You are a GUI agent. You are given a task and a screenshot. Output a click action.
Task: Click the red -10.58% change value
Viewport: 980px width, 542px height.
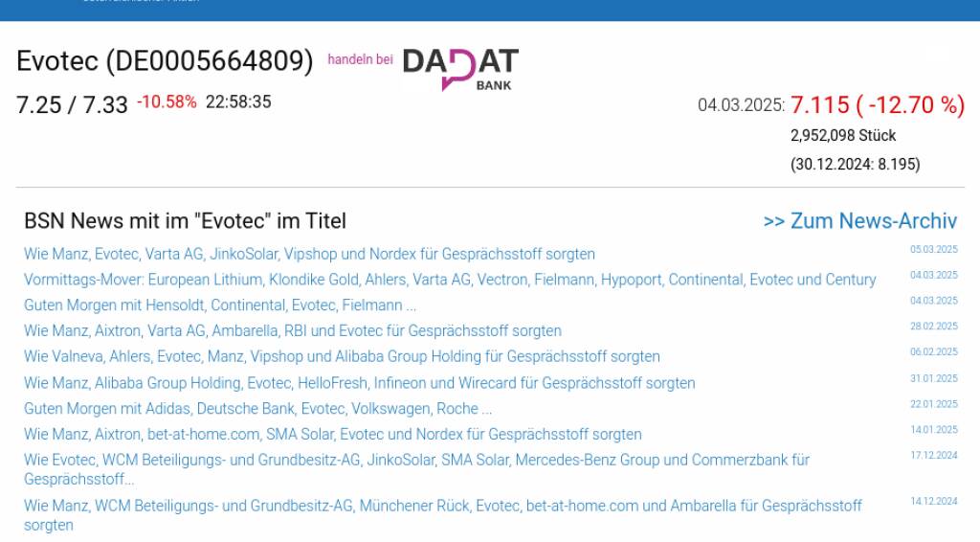(x=167, y=102)
